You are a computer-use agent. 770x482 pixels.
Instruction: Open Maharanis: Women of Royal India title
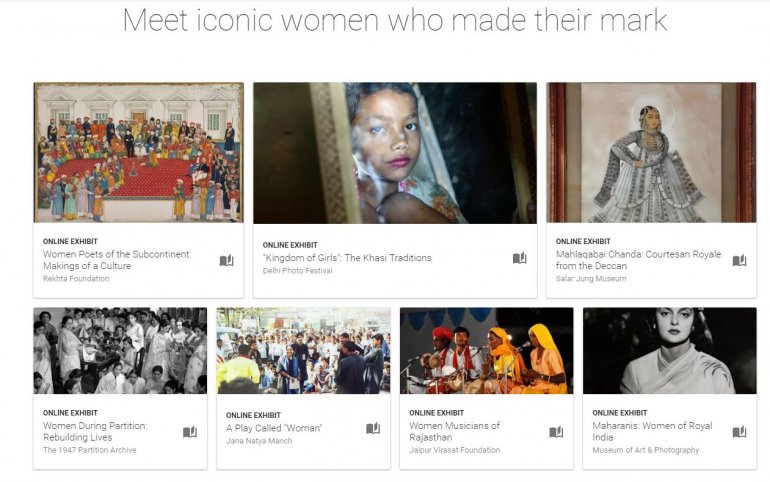point(652,431)
